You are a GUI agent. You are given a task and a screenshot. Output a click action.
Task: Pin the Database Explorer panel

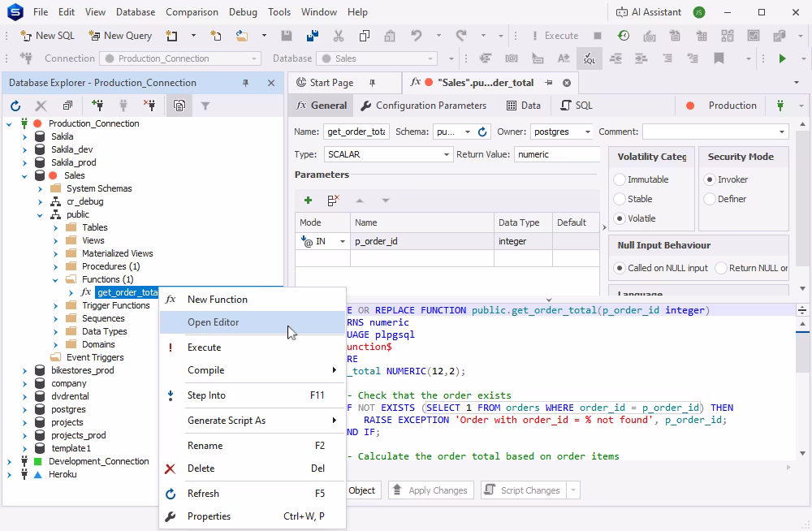[x=245, y=83]
